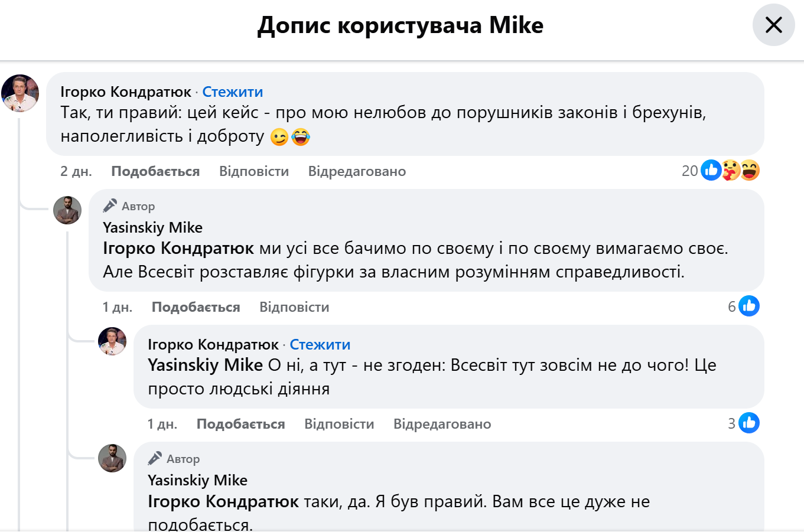804x532 pixels.
Task: Follow Ігорко Кондратюк via Стежити on the top comment
Action: coord(232,92)
